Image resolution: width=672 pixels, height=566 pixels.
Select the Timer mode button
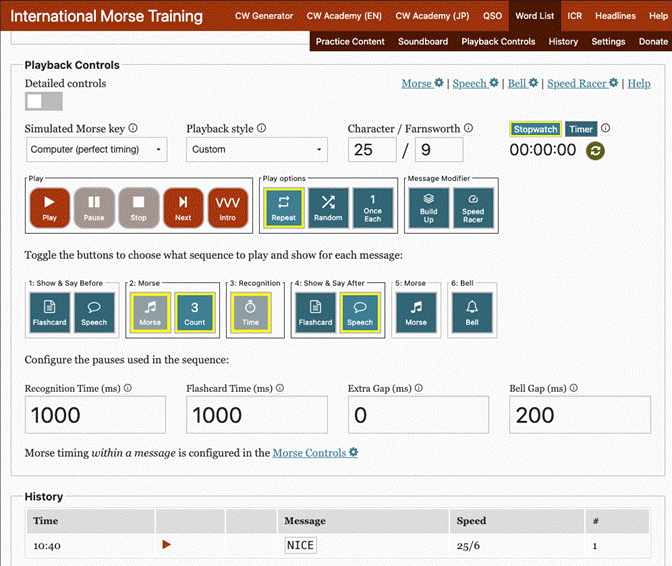tap(581, 129)
